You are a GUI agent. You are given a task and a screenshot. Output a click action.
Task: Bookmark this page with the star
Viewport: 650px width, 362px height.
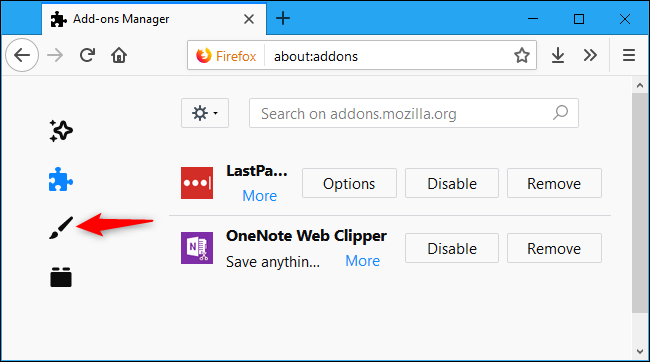point(521,55)
